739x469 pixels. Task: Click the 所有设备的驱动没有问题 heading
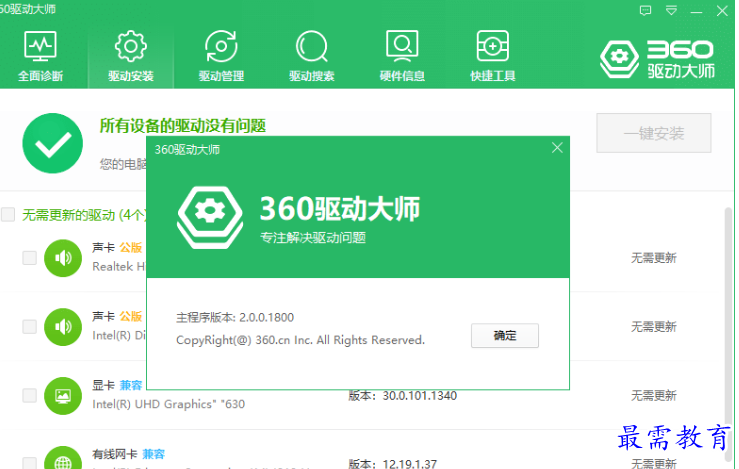click(182, 126)
